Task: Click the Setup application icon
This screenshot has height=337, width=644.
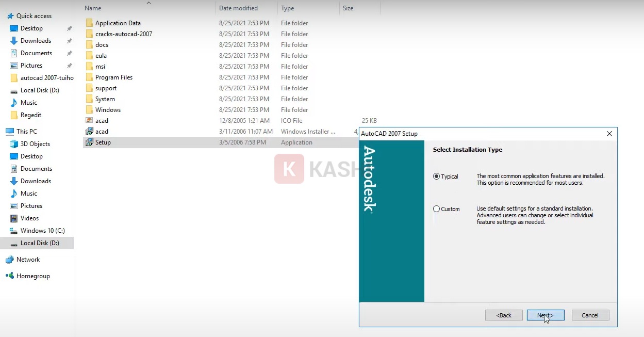Action: 89,142
